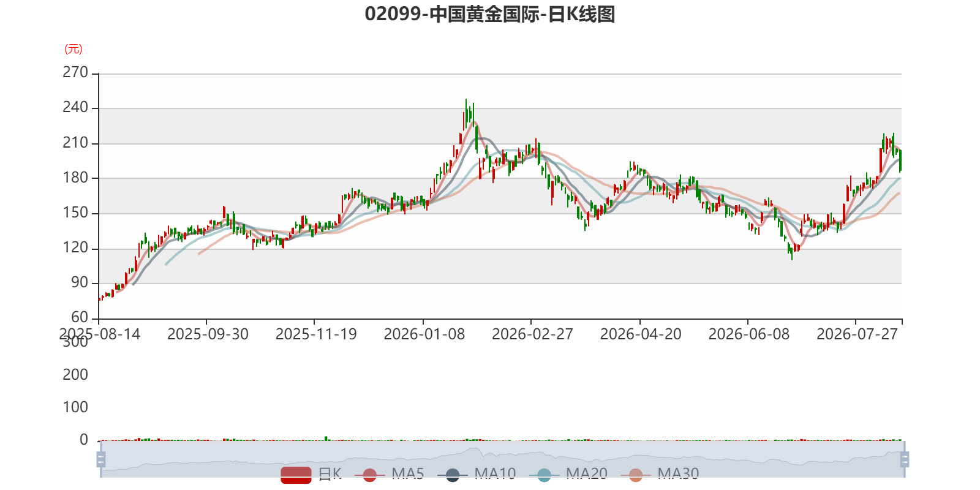Toggle the 日K candlestick legend icon

[296, 475]
